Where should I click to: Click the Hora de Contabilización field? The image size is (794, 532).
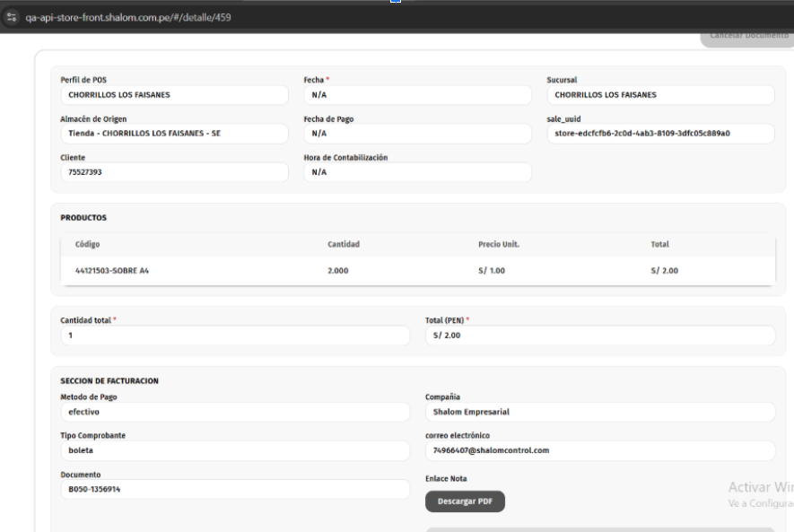tap(417, 172)
